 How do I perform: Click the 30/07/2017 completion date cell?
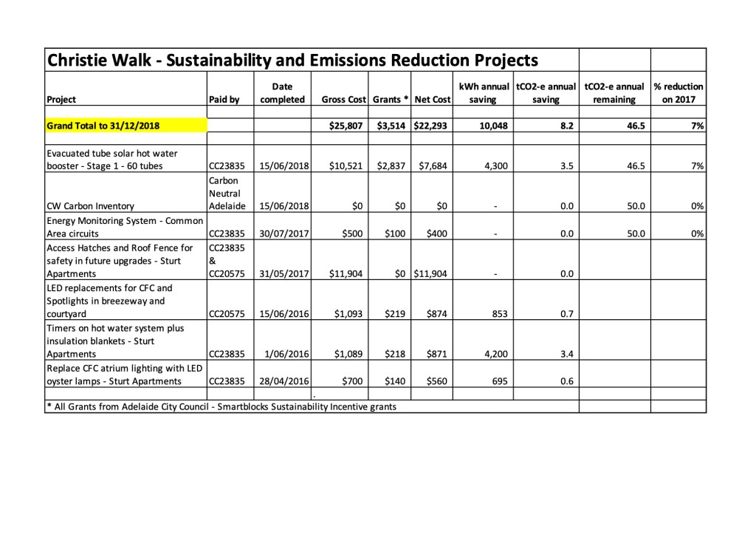282,234
